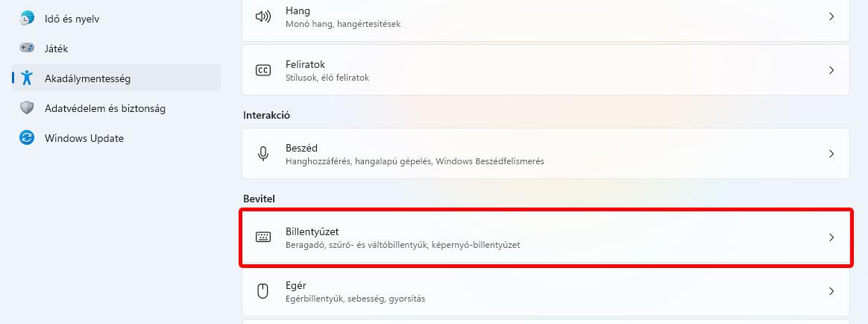This screenshot has height=324, width=868.
Task: Expand the Billentyűzet row chevron arrow
Action: pos(831,237)
